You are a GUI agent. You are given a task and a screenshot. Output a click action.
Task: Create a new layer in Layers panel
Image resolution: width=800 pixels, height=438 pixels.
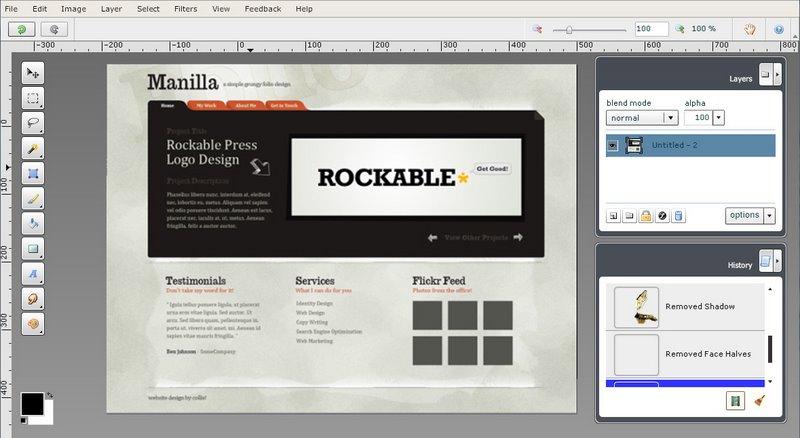pos(613,216)
